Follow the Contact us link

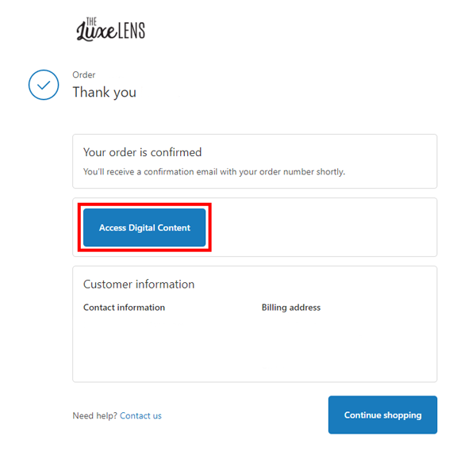140,415
